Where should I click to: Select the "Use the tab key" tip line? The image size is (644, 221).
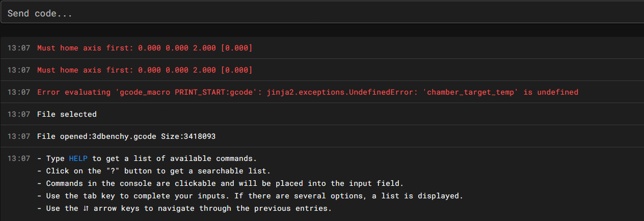point(250,196)
